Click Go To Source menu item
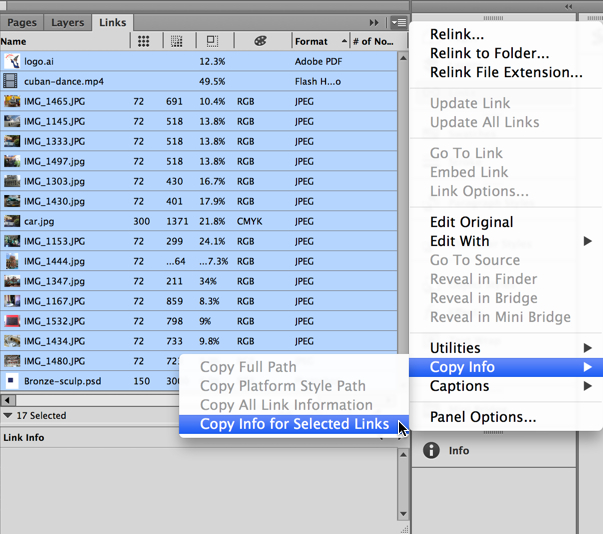603x534 pixels. pos(475,260)
